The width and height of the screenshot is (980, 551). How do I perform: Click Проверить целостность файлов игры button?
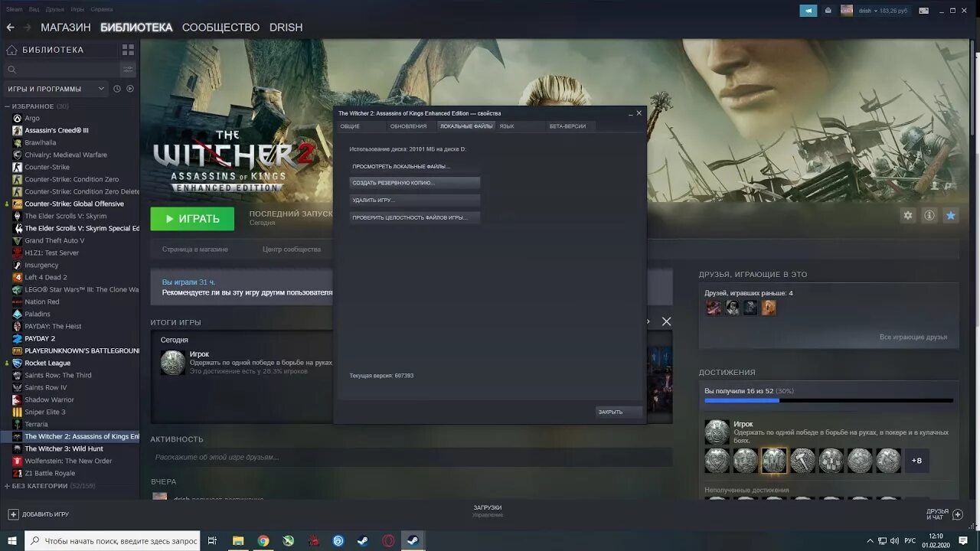[x=415, y=217]
